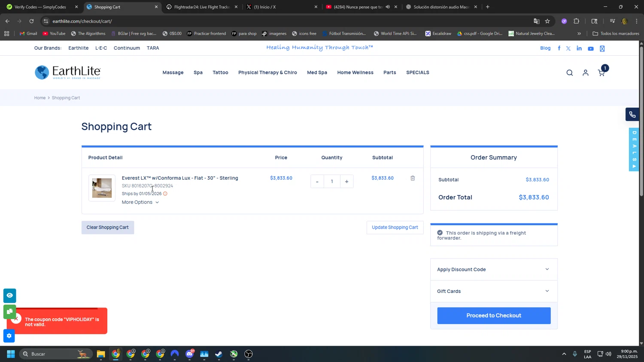Click Update Shopping Cart button

tap(395, 227)
